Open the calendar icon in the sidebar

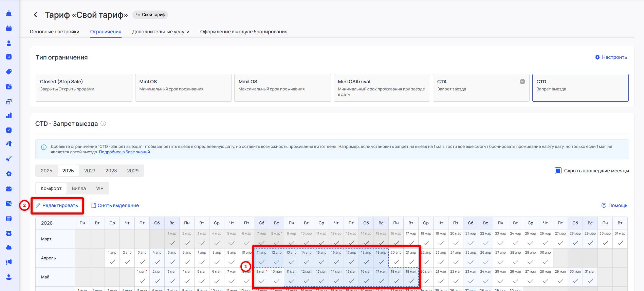click(x=9, y=28)
